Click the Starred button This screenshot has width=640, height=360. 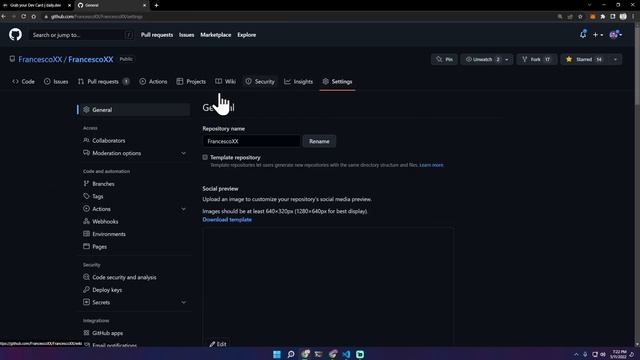584,60
